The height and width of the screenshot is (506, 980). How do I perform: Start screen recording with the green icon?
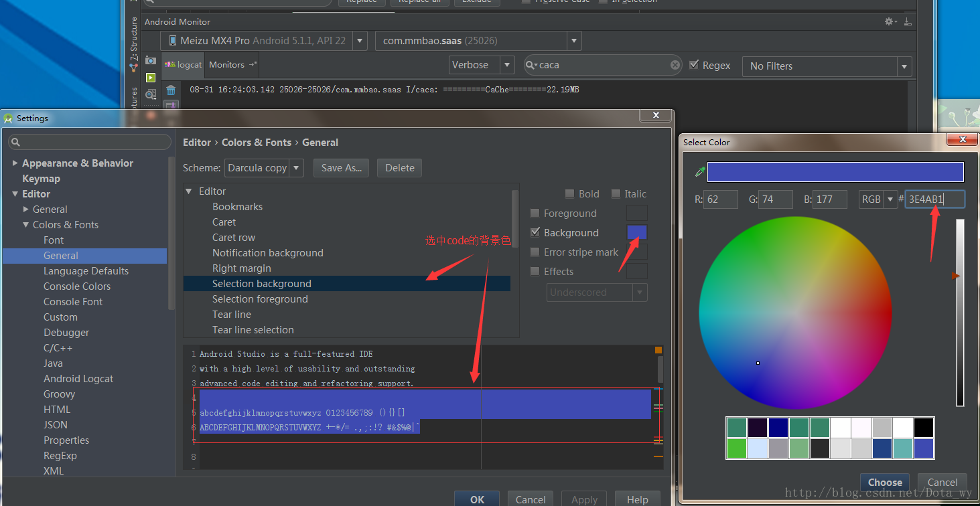coord(151,78)
